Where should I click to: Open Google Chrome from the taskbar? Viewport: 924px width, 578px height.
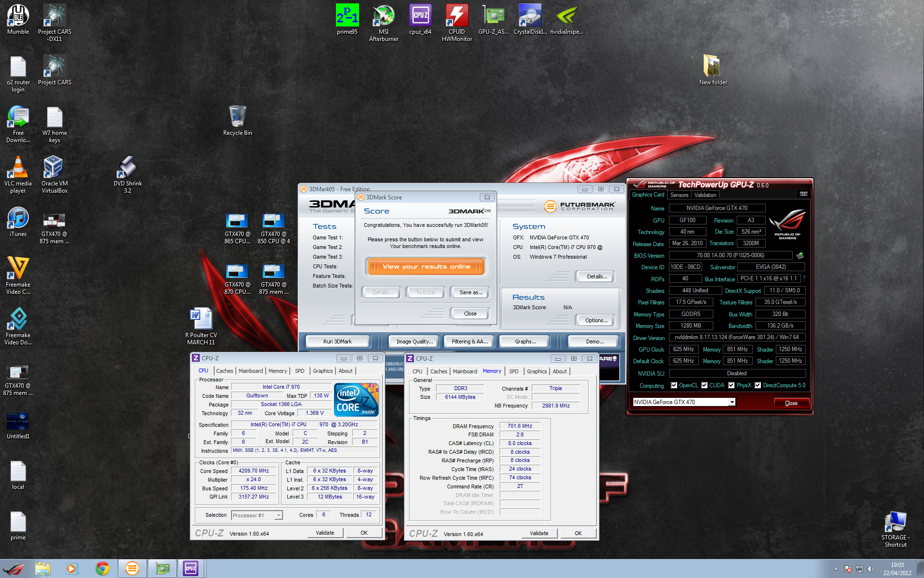tap(102, 568)
